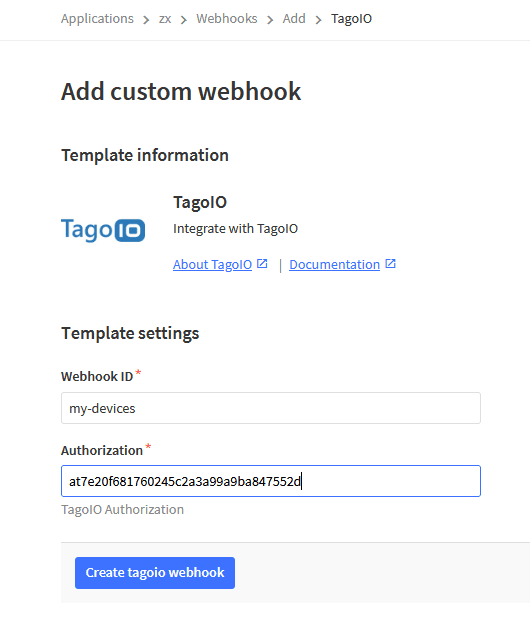Open About TagoIO link

tap(212, 265)
